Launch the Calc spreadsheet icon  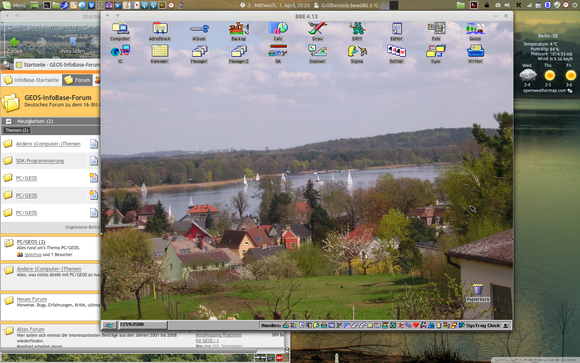(278, 31)
